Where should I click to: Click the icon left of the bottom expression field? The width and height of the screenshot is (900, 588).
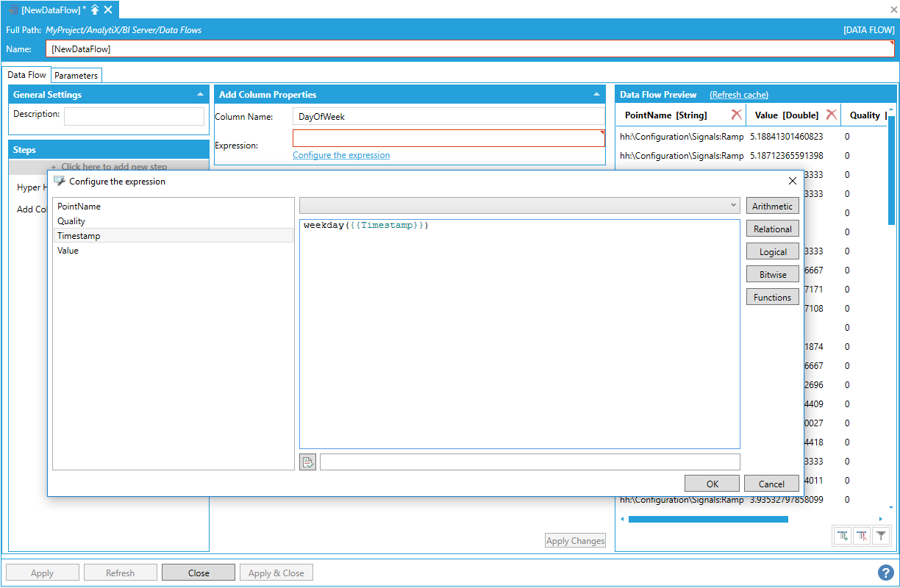(307, 462)
